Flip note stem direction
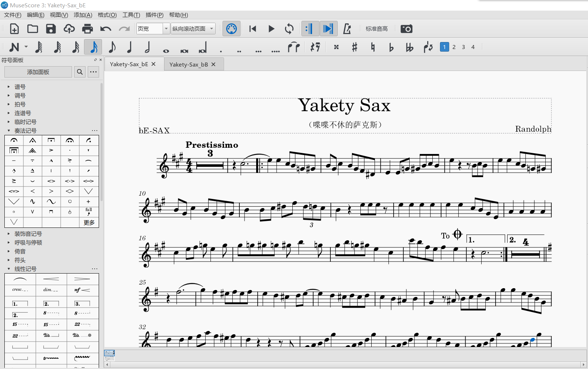Screen dimensions: 588x369 [x=428, y=47]
